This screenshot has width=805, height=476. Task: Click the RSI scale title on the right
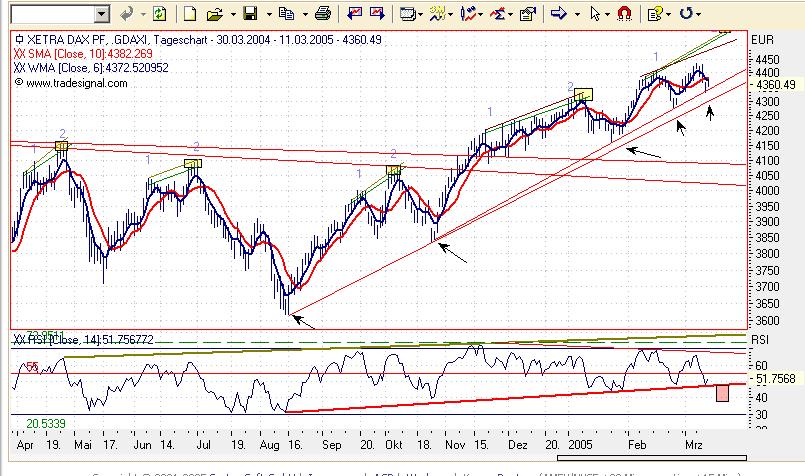tap(760, 340)
